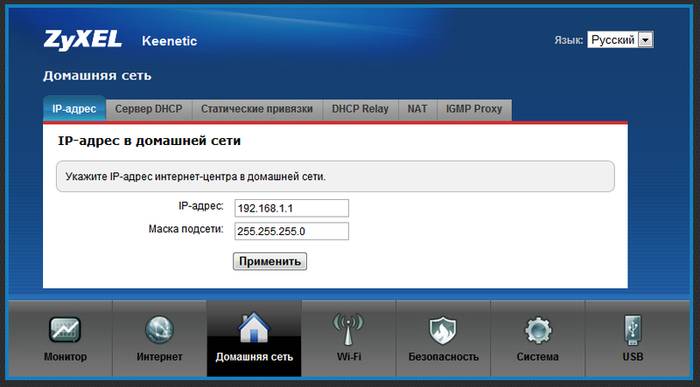Focus the IP-адрес input field
The height and width of the screenshot is (387, 700).
(x=292, y=208)
